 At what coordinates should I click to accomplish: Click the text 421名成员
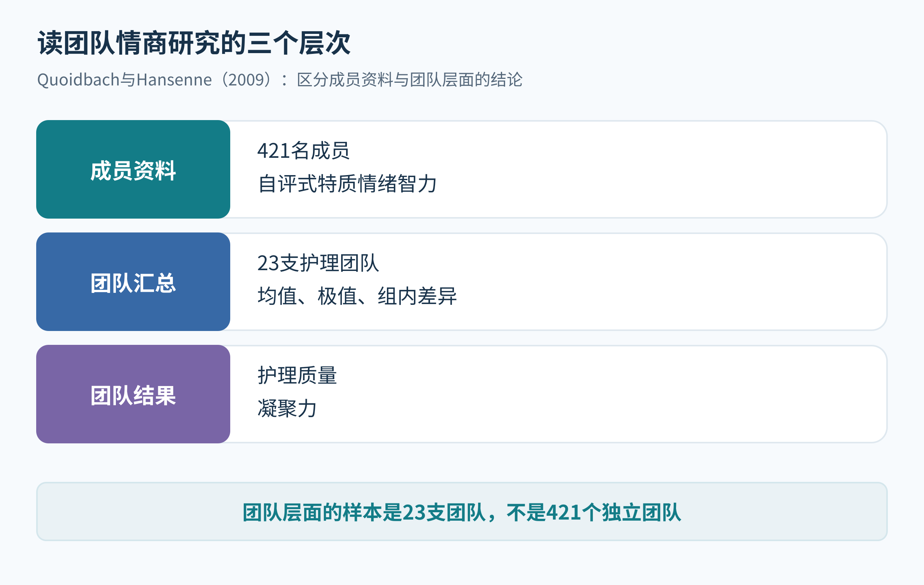(303, 150)
